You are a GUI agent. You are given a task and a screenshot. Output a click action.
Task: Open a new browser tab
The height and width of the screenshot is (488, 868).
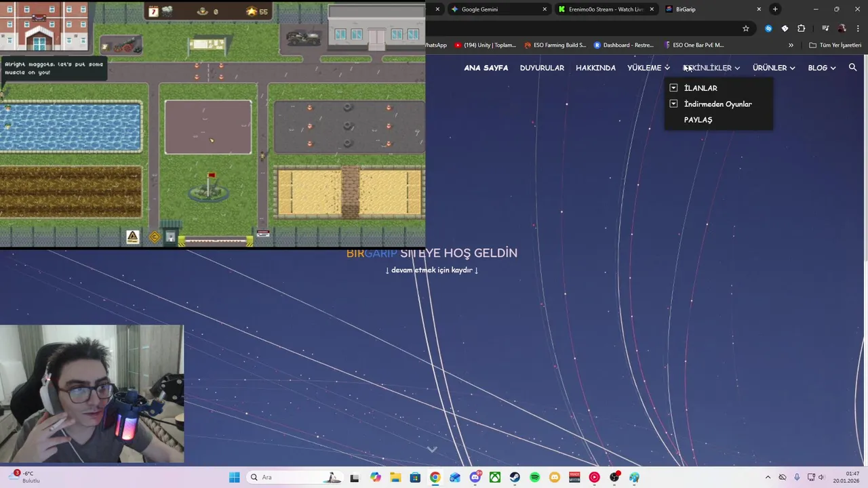[775, 9]
